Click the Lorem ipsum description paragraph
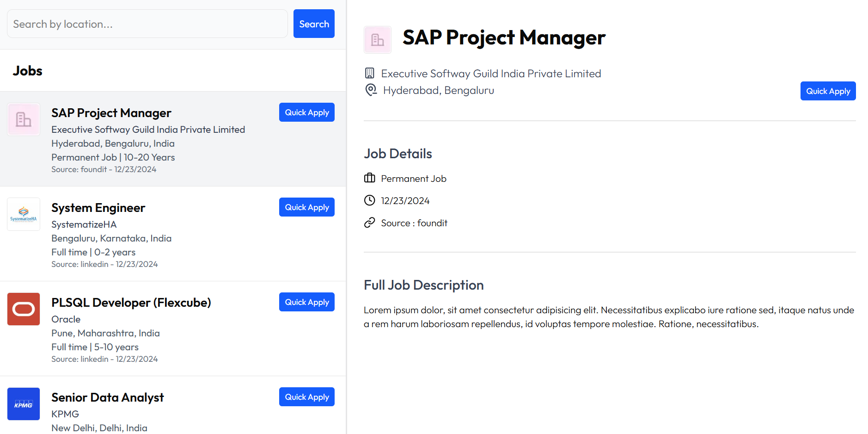 pyautogui.click(x=609, y=317)
